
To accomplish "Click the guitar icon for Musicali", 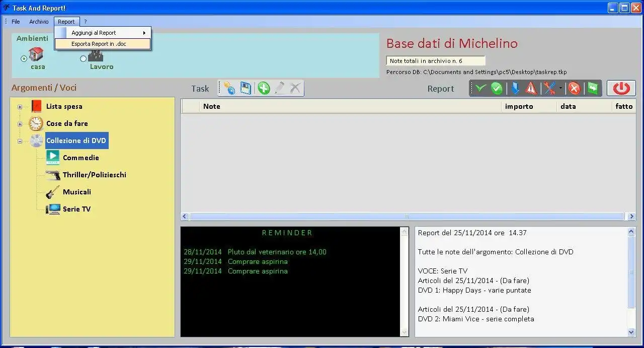I will pyautogui.click(x=53, y=192).
